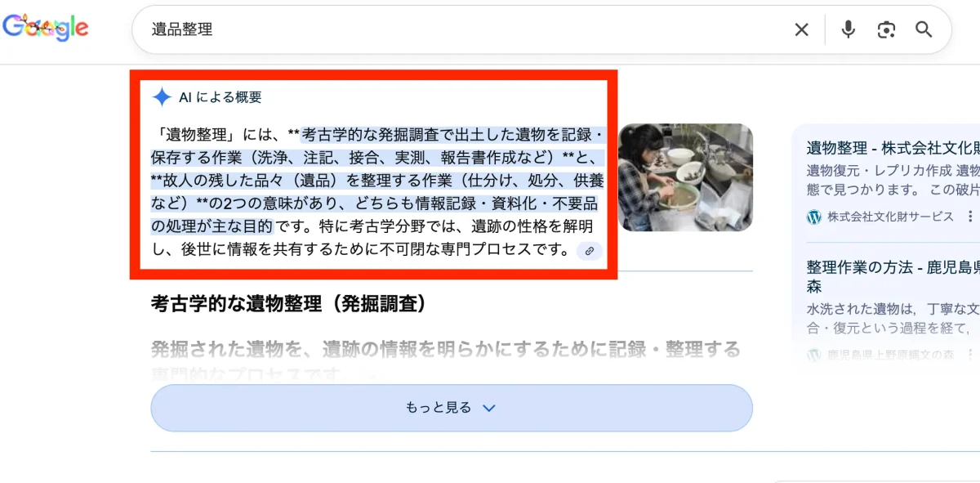Open Google Lens image search icon
The width and height of the screenshot is (980, 483).
(886, 30)
